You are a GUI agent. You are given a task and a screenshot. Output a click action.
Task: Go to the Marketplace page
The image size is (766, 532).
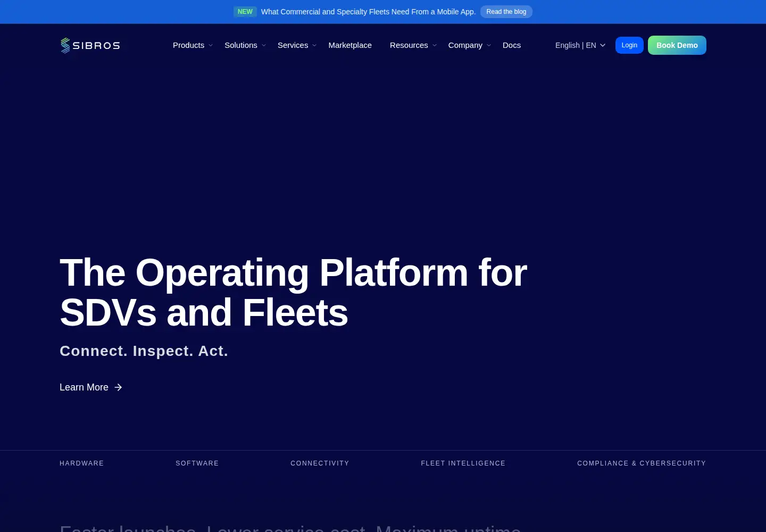click(350, 45)
